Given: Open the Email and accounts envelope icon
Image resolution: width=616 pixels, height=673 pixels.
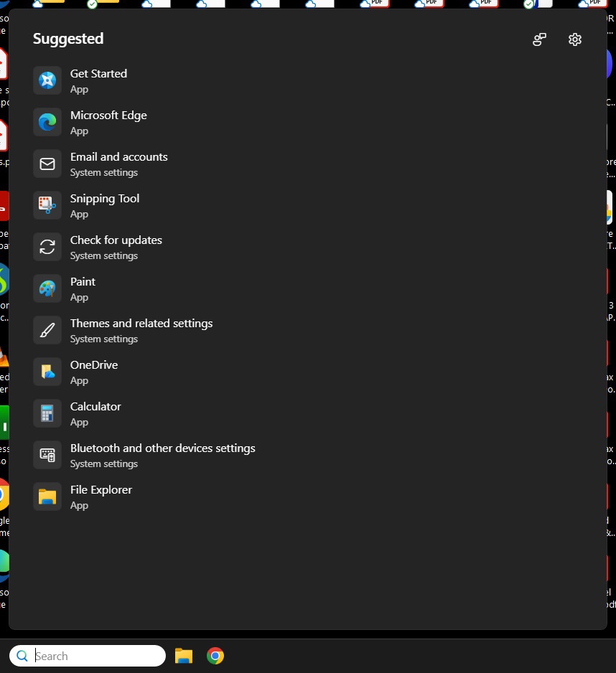Looking at the screenshot, I should point(47,164).
